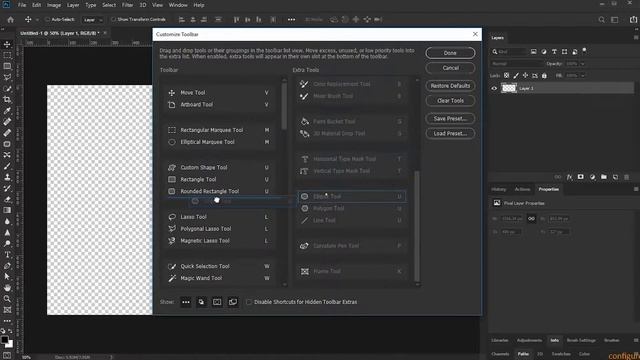Select the Move tool in left toolbar

(x=7, y=44)
